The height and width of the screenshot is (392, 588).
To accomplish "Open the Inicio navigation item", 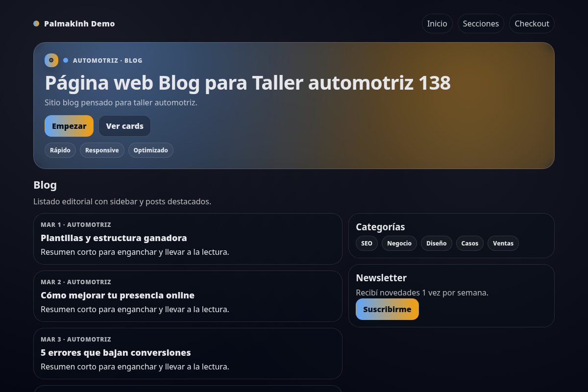I will coord(437,23).
